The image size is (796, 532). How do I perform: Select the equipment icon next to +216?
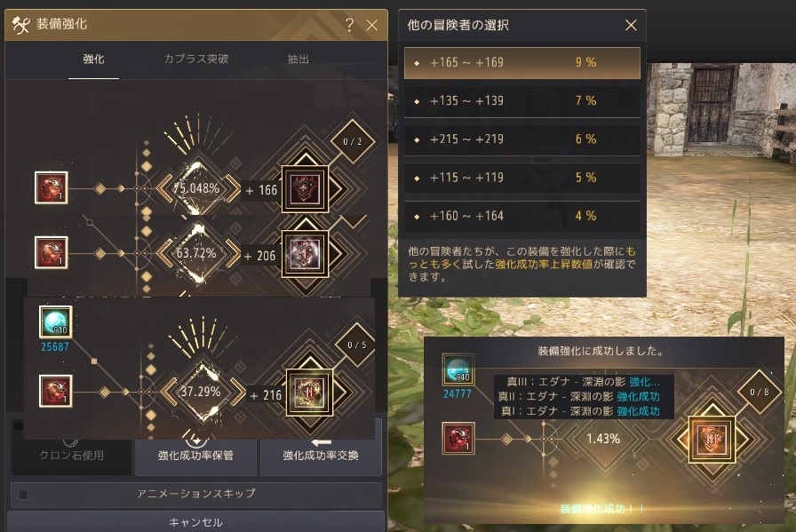point(310,393)
